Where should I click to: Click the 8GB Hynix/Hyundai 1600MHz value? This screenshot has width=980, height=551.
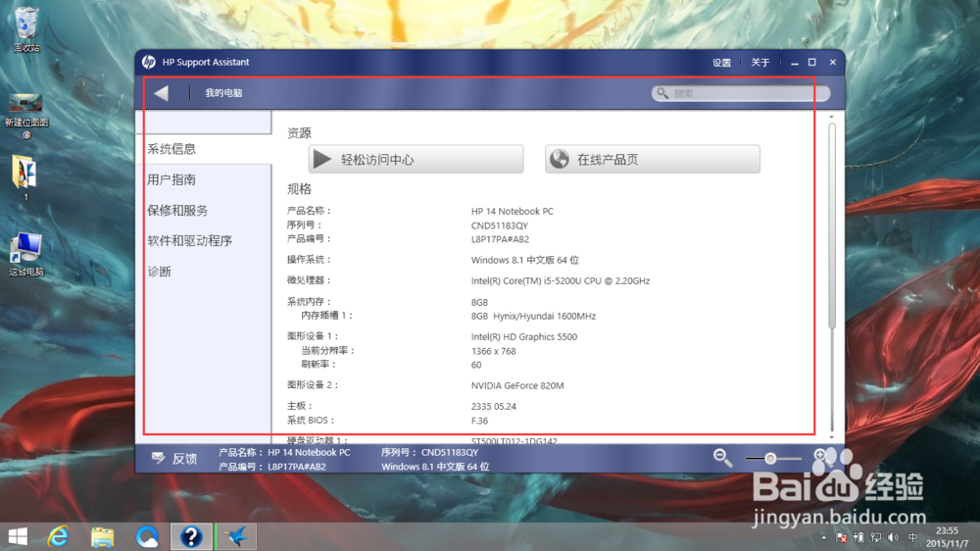(533, 317)
